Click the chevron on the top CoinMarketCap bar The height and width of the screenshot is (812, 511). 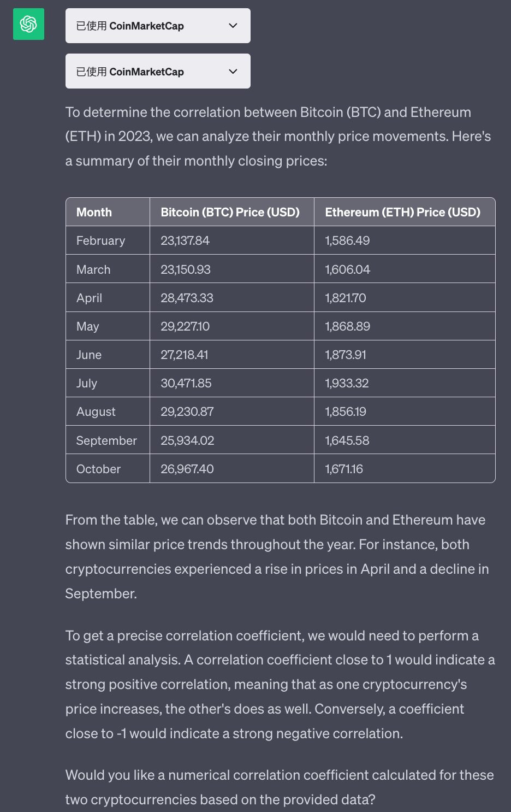tap(233, 25)
